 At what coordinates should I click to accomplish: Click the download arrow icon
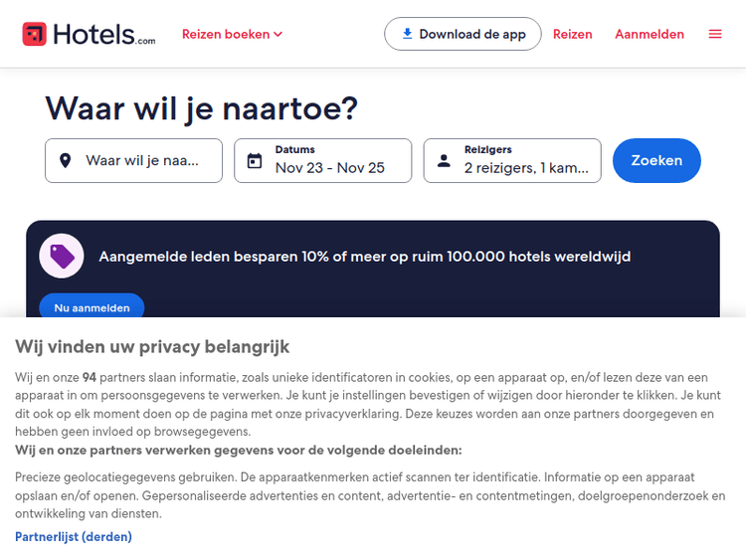click(x=407, y=34)
